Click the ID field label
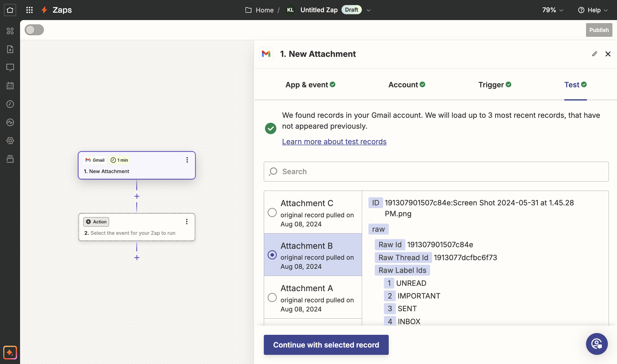617x364 pixels. pos(376,203)
